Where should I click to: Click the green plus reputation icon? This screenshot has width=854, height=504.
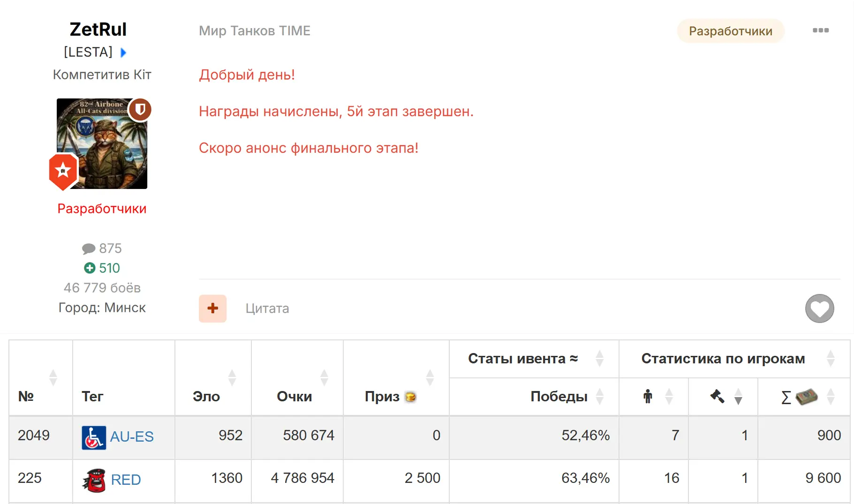coord(90,268)
